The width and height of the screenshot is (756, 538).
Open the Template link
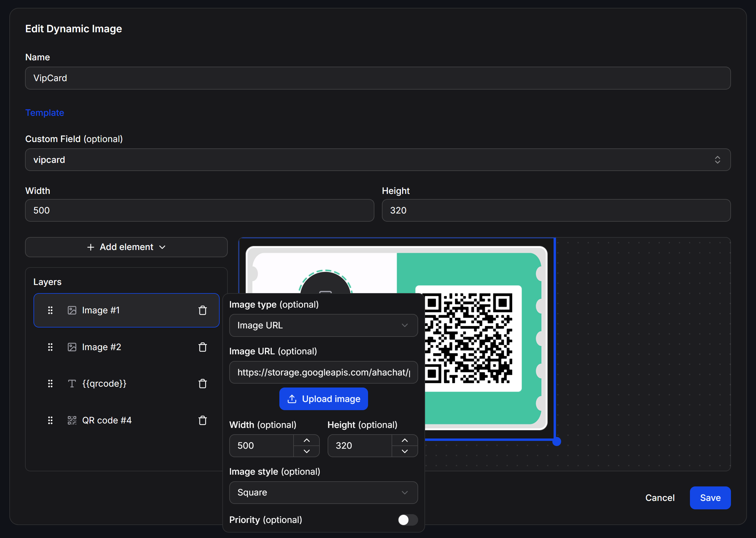click(45, 112)
